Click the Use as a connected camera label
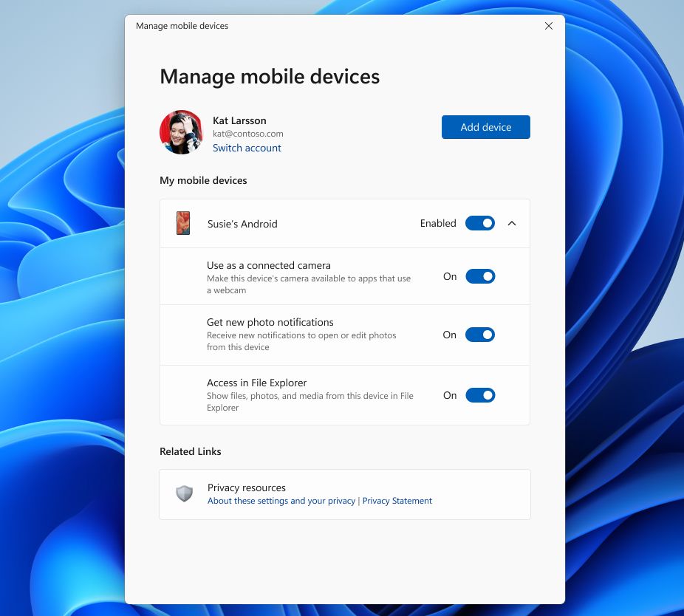The image size is (684, 616). pos(269,266)
